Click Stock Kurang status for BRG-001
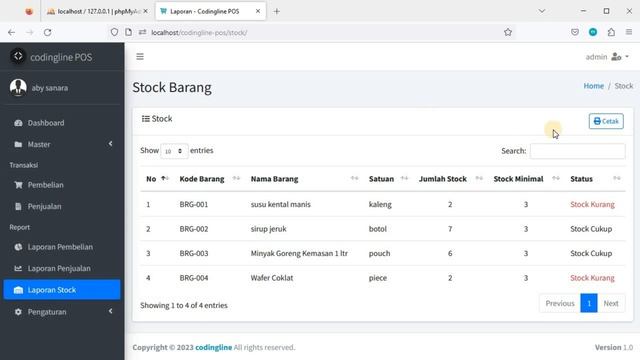Viewport: 640px width, 360px height. click(592, 204)
